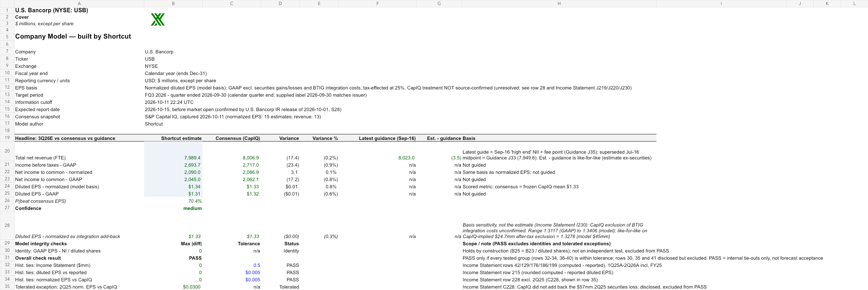Select normalized net income estimate 2,090.0
Viewport: 868px width, 290px height.
click(192, 172)
